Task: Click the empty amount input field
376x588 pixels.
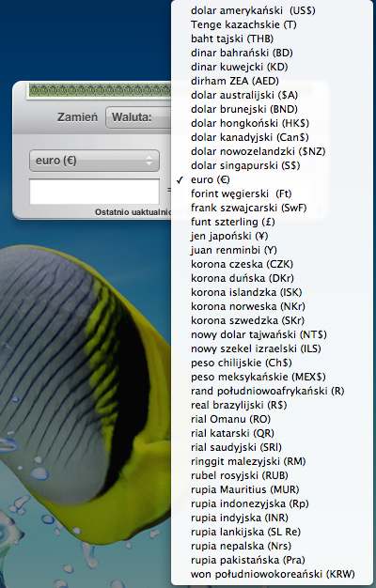Action: pos(95,192)
